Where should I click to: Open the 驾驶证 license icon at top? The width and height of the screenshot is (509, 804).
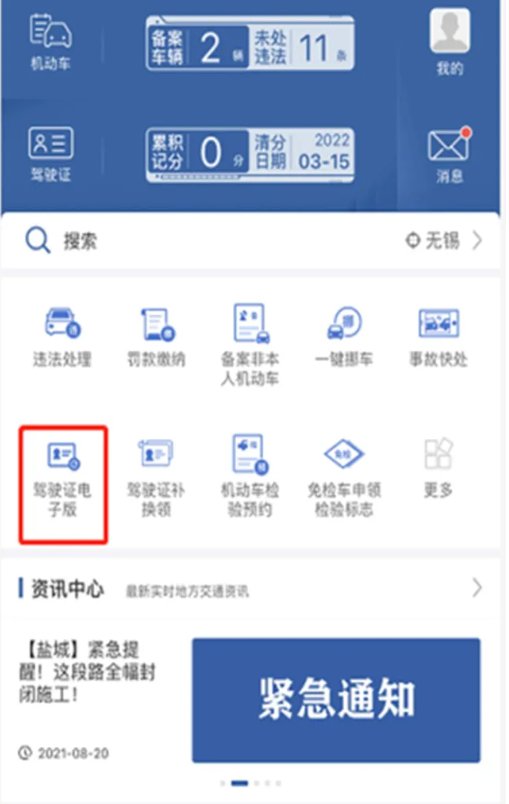50,154
